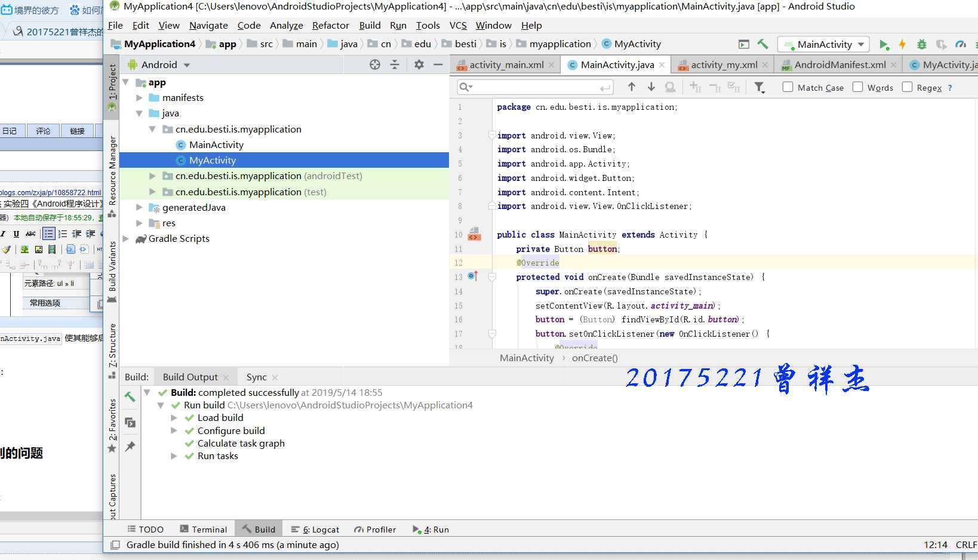Click the run target selection icon left of hammer
The image size is (978, 560).
point(743,44)
